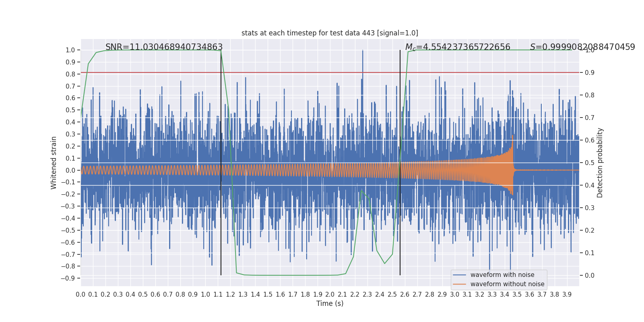Click the orange line sample in legend
This screenshot has height=322, width=644.
click(x=460, y=284)
